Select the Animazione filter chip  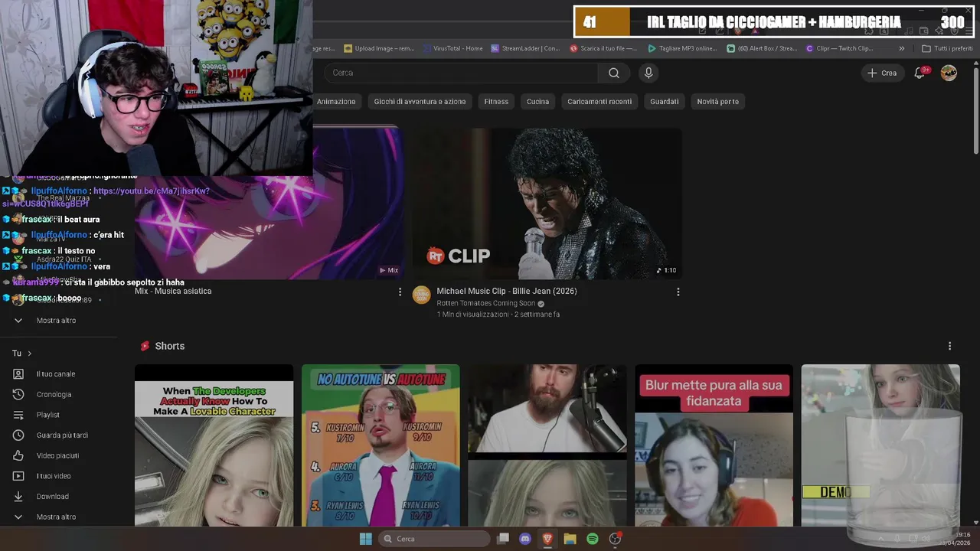pyautogui.click(x=336, y=101)
